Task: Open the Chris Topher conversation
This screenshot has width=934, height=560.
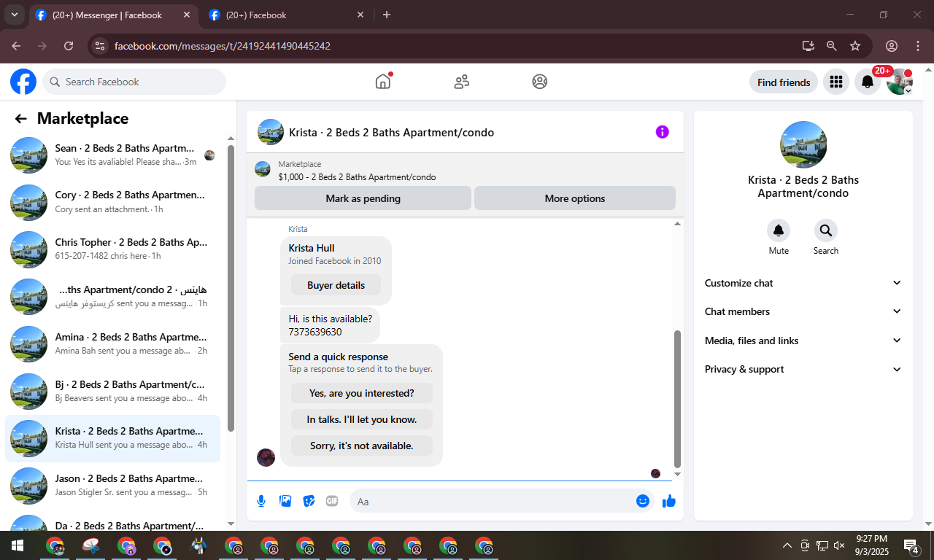Action: (113, 249)
